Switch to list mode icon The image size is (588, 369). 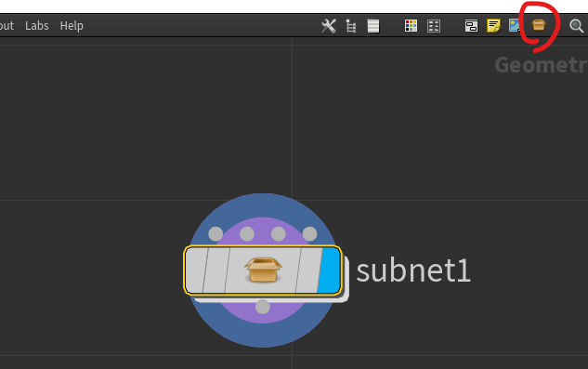click(x=373, y=26)
